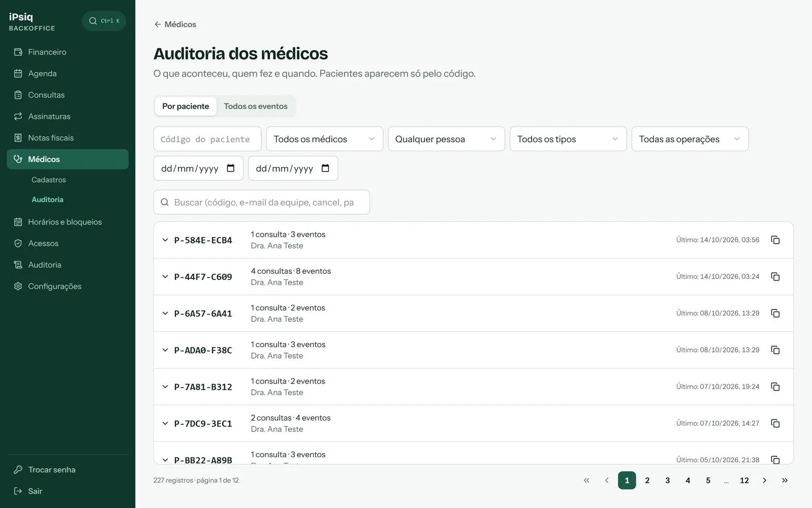Copy patient code P-44F7-C609
The width and height of the screenshot is (812, 508).
pyautogui.click(x=775, y=276)
